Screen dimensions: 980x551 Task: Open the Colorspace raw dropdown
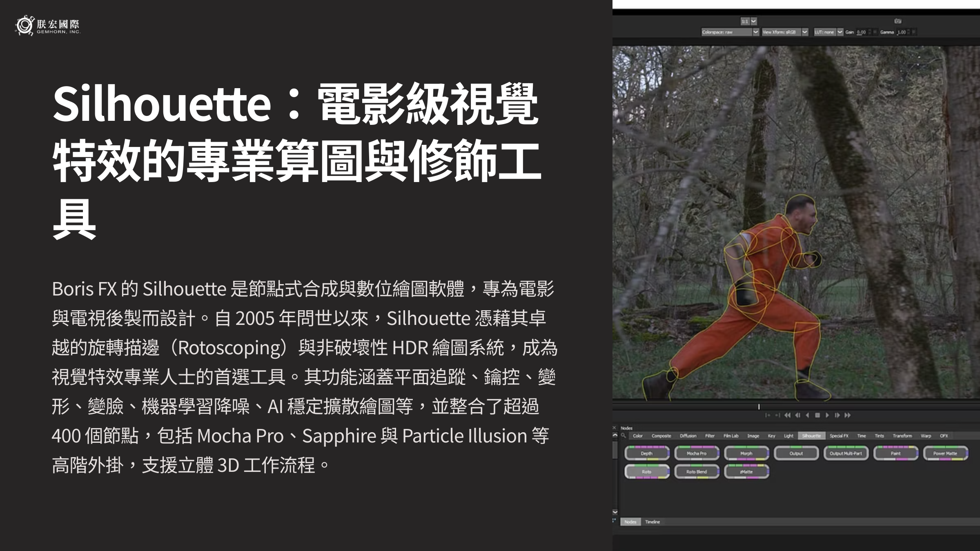[x=755, y=32]
